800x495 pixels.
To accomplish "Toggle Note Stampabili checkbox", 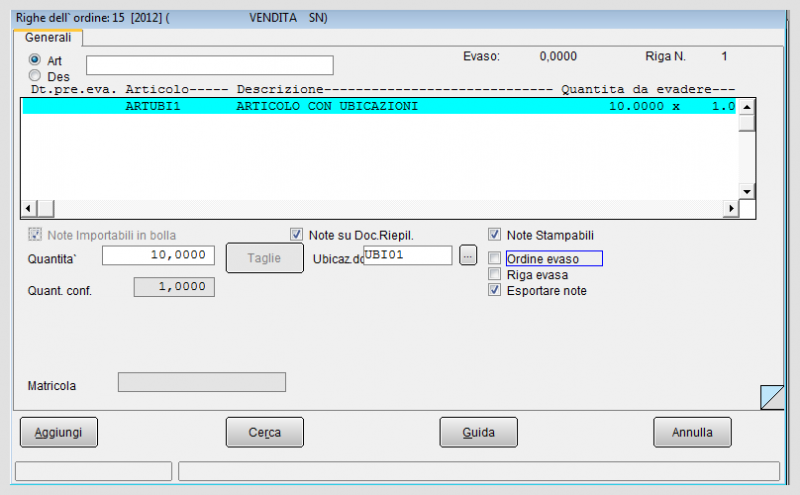I will coord(494,234).
